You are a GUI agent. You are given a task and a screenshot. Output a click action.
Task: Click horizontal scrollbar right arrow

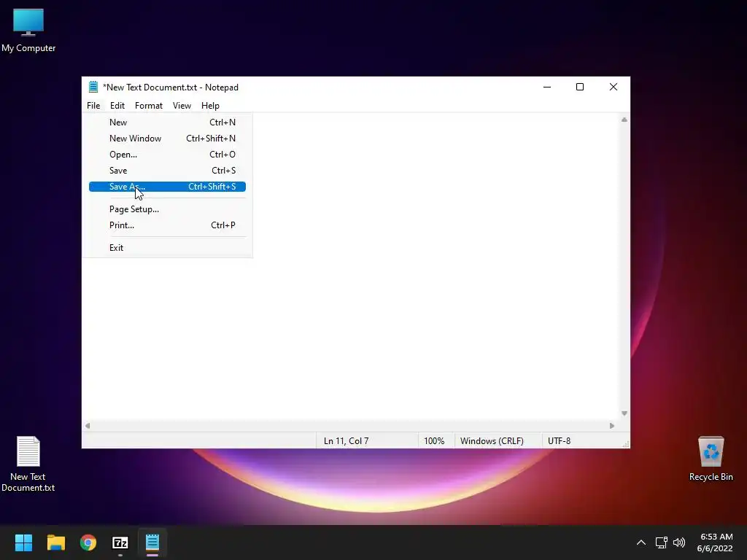click(612, 426)
